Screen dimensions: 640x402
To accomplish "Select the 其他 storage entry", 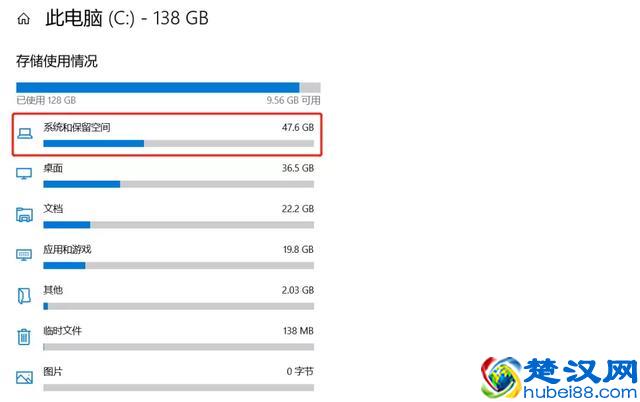I will click(x=54, y=290).
